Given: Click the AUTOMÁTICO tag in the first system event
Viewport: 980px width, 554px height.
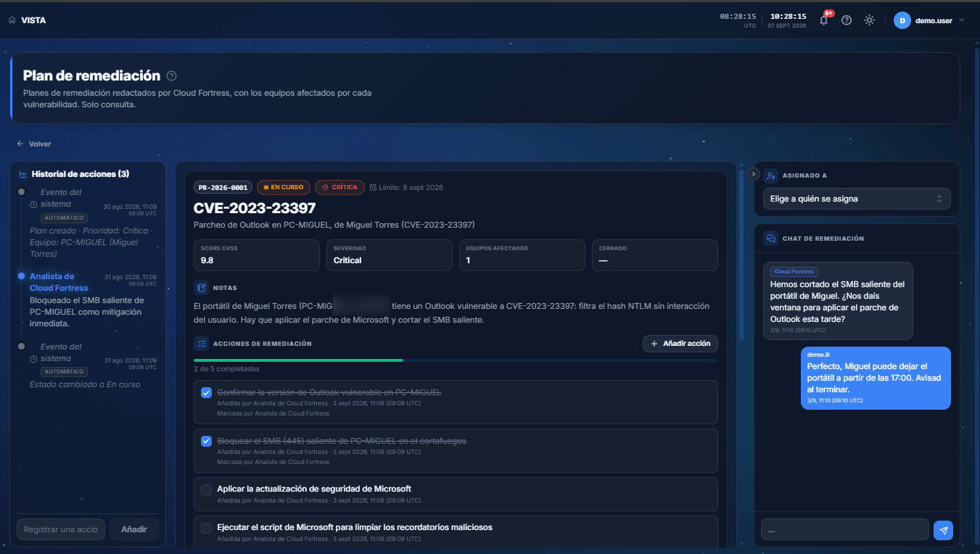Looking at the screenshot, I should pyautogui.click(x=64, y=218).
